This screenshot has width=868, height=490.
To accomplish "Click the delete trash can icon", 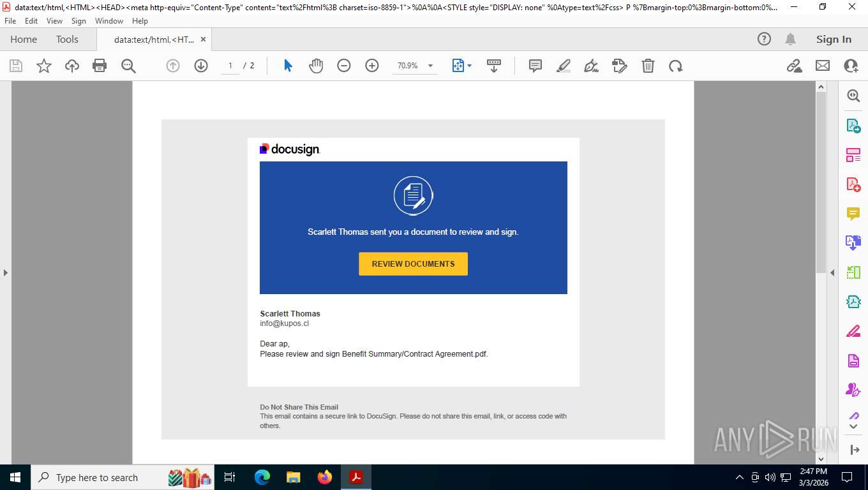I will (648, 66).
